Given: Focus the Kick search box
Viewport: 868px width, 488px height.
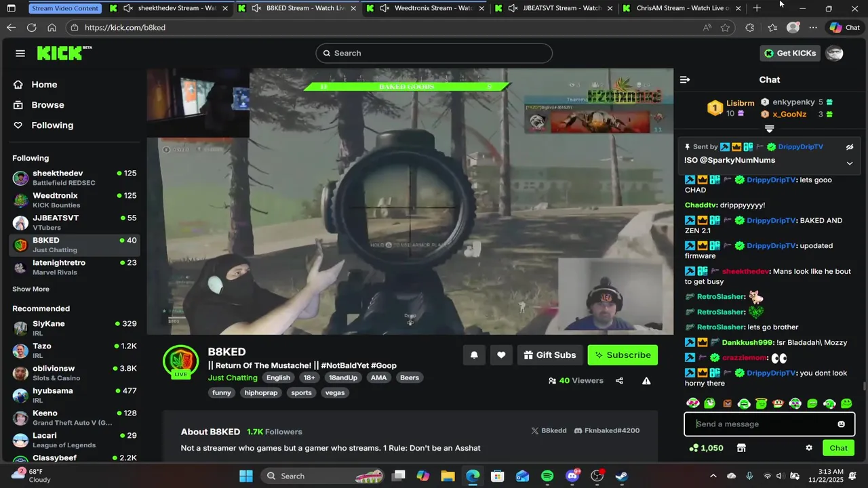Looking at the screenshot, I should click(434, 53).
